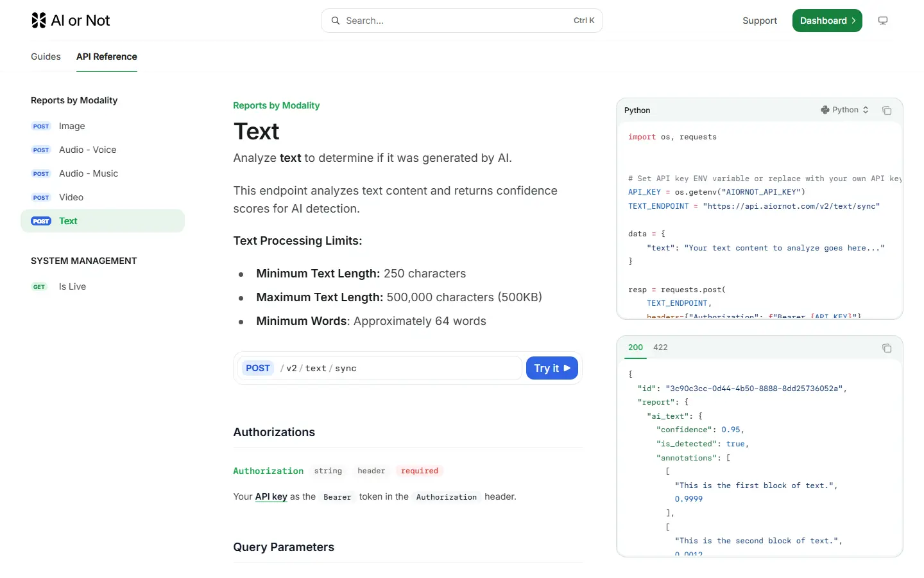Select the API Reference tab
Screen dimensions: 924x578
(x=107, y=57)
